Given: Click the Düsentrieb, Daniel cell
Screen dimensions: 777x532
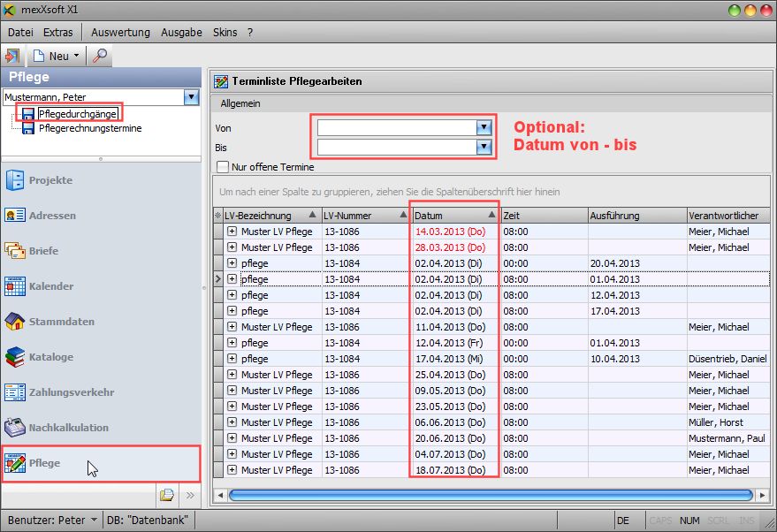Looking at the screenshot, I should coord(727,359).
